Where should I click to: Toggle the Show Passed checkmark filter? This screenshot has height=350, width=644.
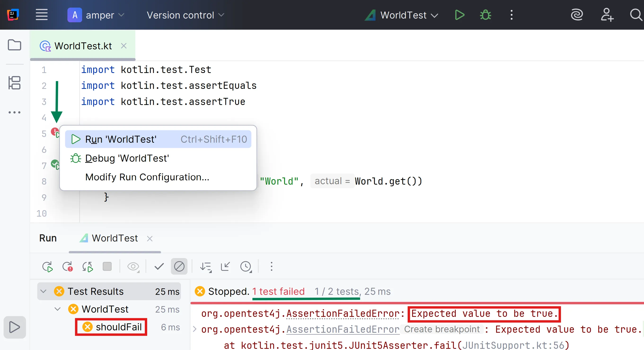[159, 267]
